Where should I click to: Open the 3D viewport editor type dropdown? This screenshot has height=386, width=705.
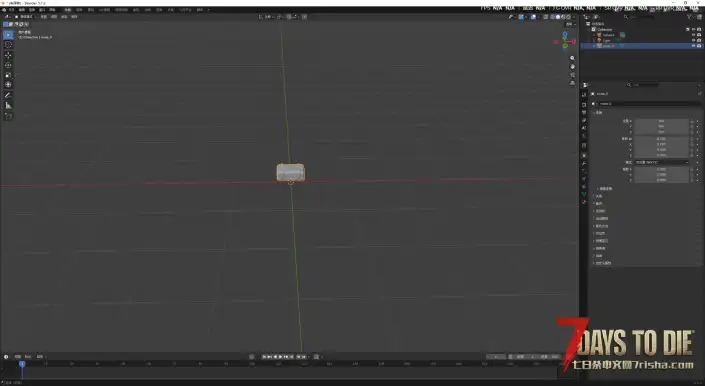[x=8, y=17]
